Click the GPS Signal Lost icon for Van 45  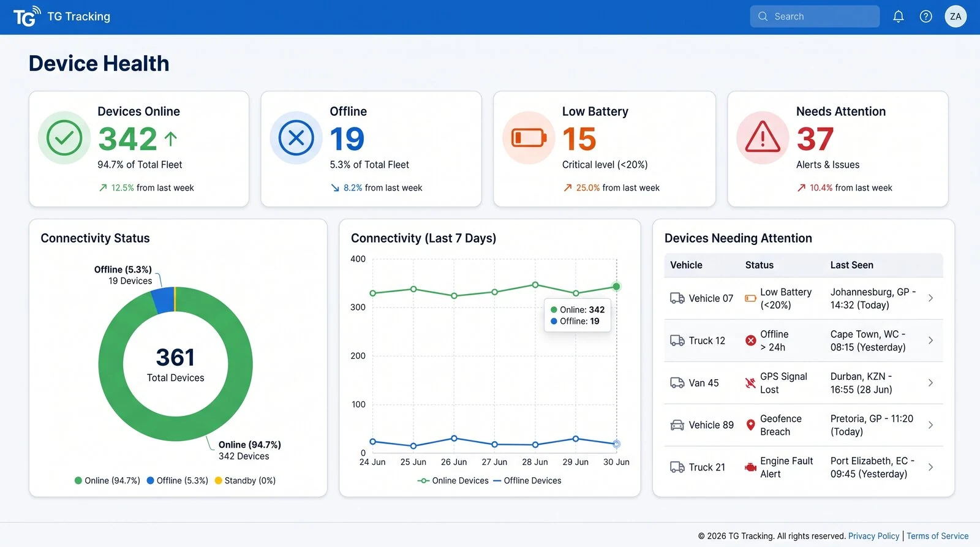(x=750, y=383)
